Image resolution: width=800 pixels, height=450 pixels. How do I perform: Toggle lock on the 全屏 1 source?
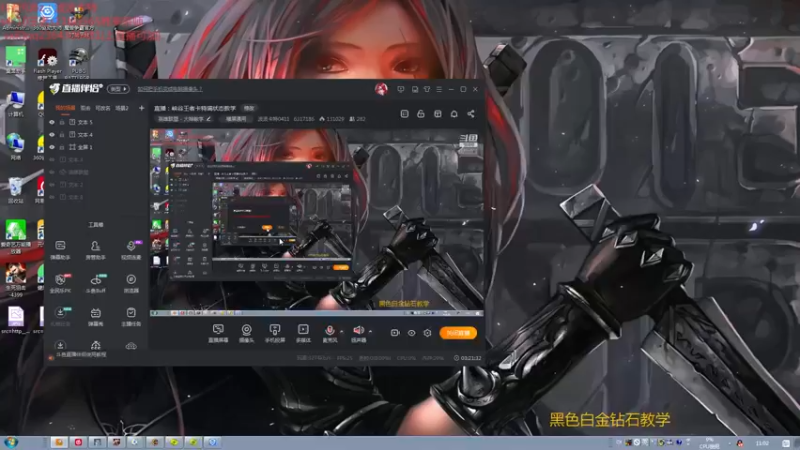click(x=62, y=147)
